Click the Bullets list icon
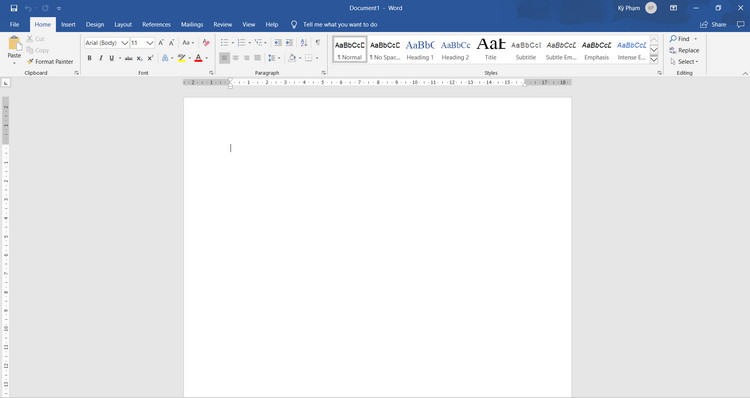This screenshot has width=750, height=398. [224, 43]
